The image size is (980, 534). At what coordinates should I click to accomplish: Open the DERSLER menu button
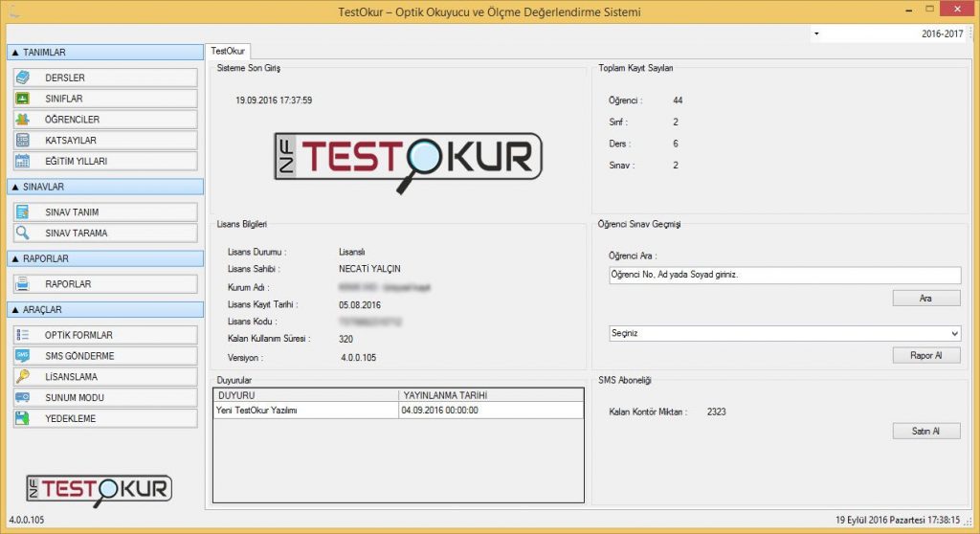pyautogui.click(x=105, y=78)
